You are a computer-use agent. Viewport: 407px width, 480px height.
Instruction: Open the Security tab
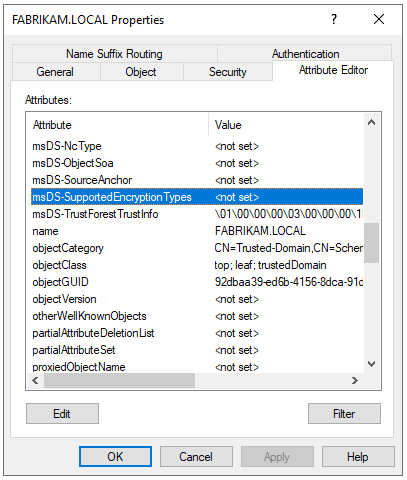point(228,72)
